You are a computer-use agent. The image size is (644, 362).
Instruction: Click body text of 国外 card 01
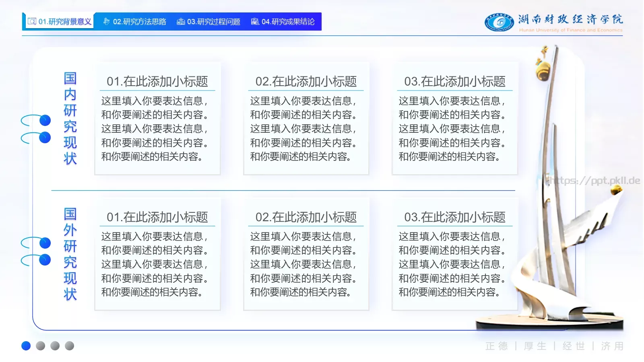(x=155, y=264)
